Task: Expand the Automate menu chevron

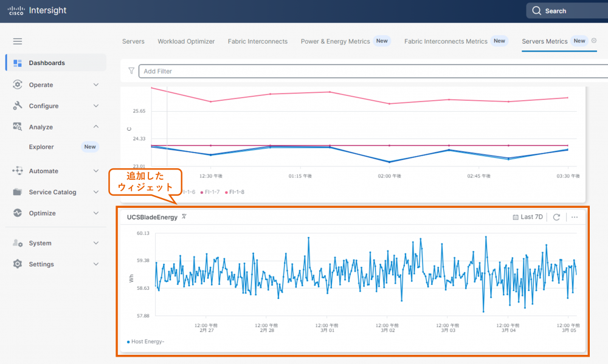Action: click(x=96, y=171)
